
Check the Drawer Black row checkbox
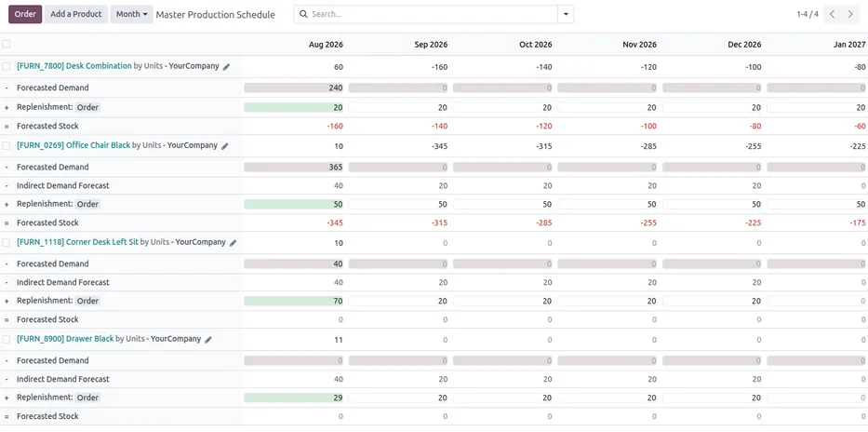point(7,339)
